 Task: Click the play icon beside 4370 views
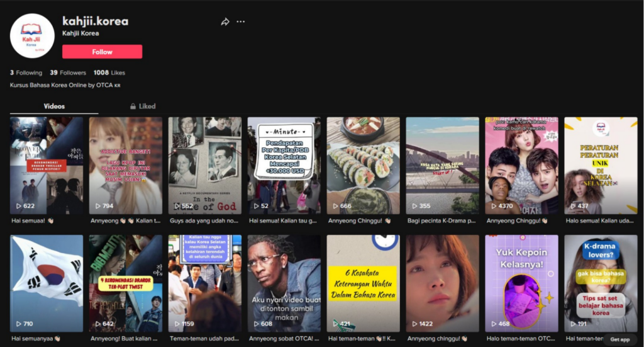pyautogui.click(x=494, y=206)
